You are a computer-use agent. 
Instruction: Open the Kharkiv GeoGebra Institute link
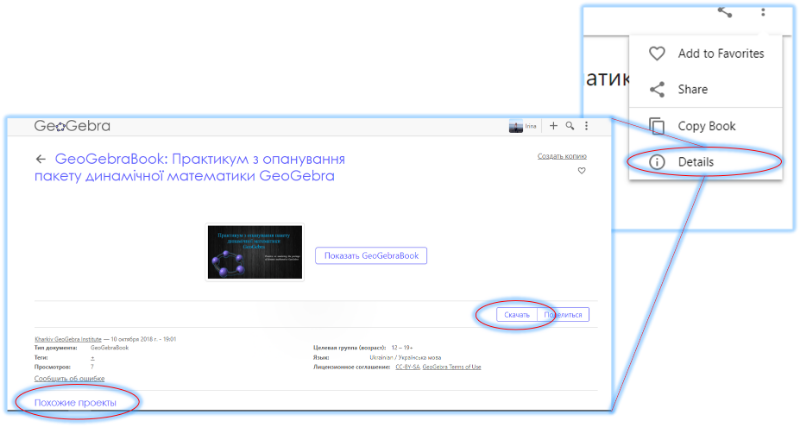coord(68,339)
